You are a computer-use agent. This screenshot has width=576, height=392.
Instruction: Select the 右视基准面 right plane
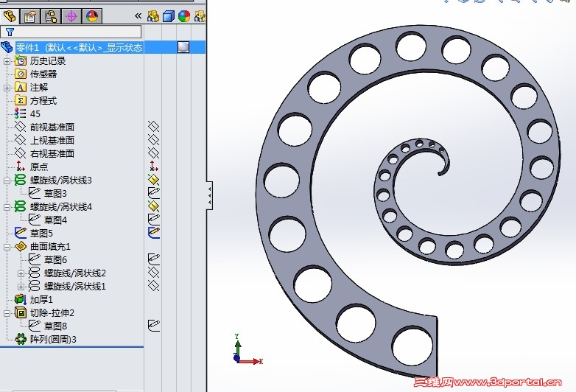pyautogui.click(x=52, y=153)
